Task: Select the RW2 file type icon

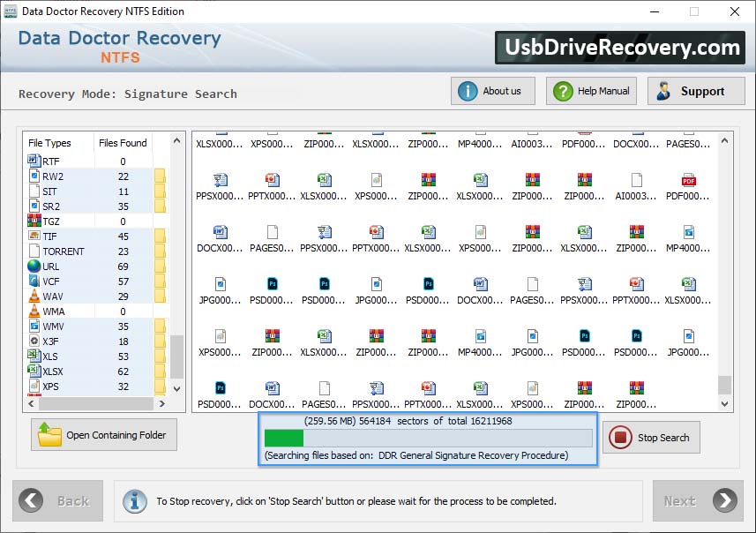Action: pyautogui.click(x=34, y=176)
